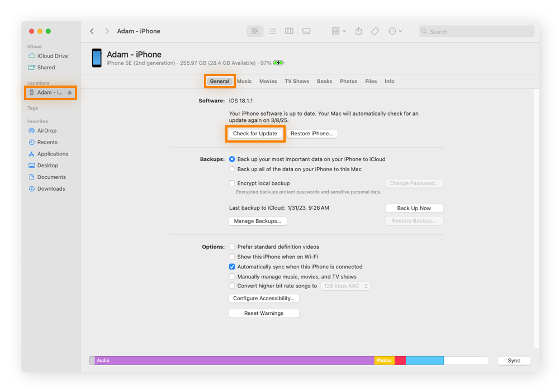Click the Check for Update button

pos(255,134)
